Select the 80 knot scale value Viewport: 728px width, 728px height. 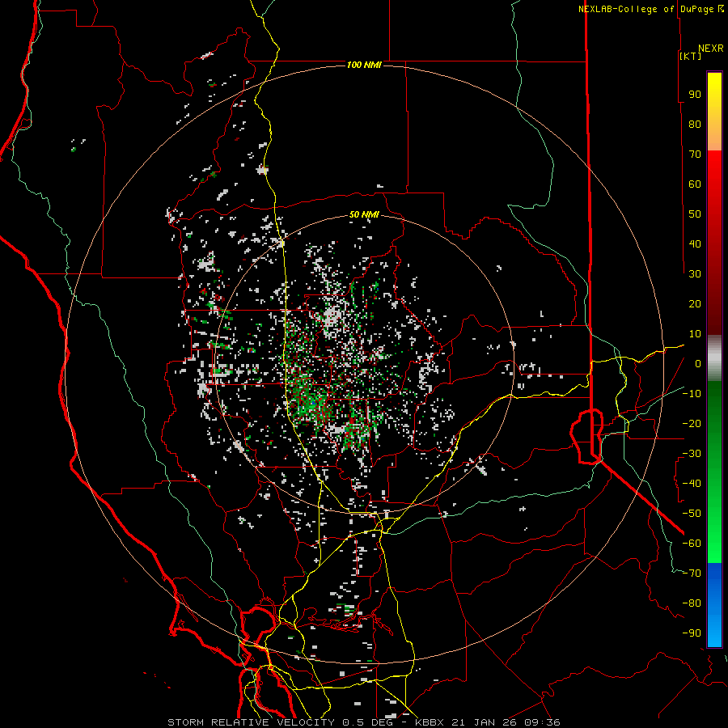pyautogui.click(x=695, y=125)
